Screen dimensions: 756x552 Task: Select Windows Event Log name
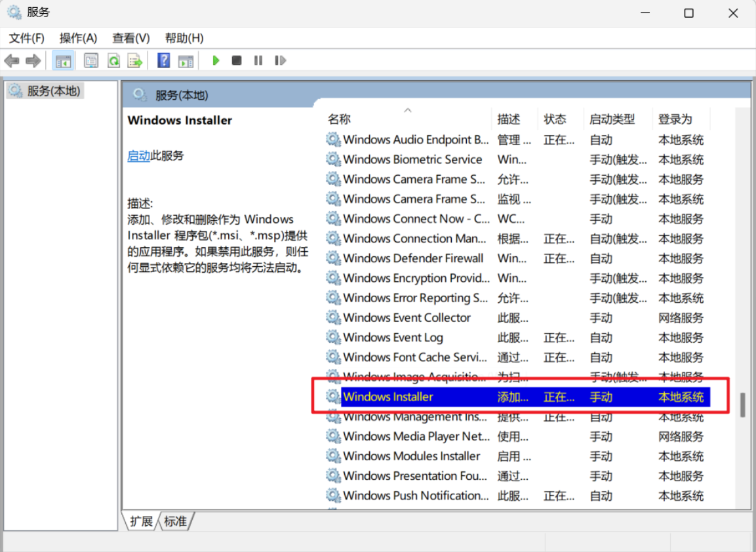393,337
